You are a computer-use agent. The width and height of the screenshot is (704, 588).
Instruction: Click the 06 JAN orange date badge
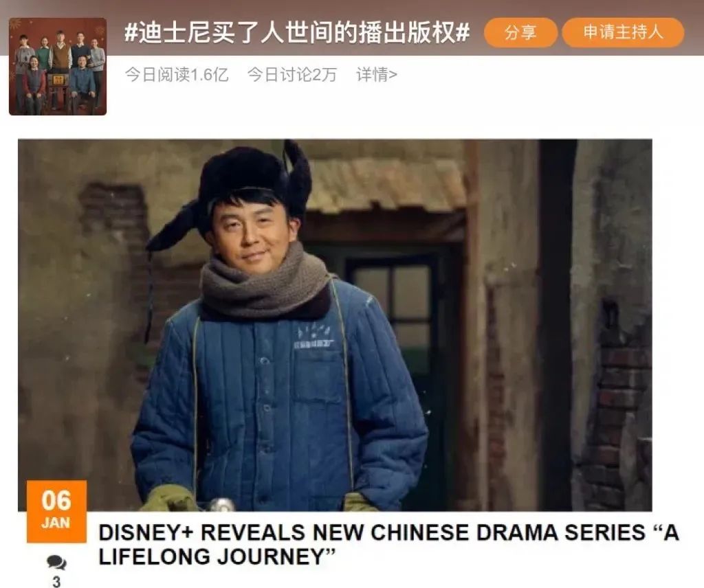pos(56,511)
